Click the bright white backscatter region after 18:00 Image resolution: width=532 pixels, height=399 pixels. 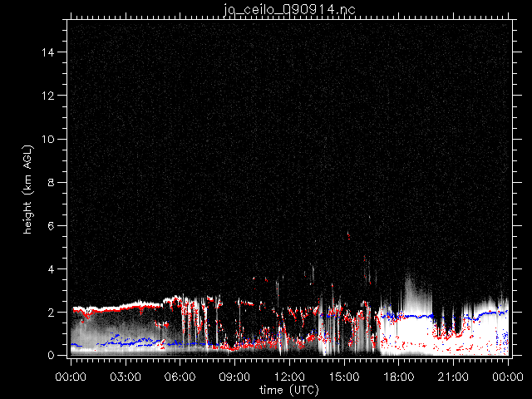[x=407, y=332]
